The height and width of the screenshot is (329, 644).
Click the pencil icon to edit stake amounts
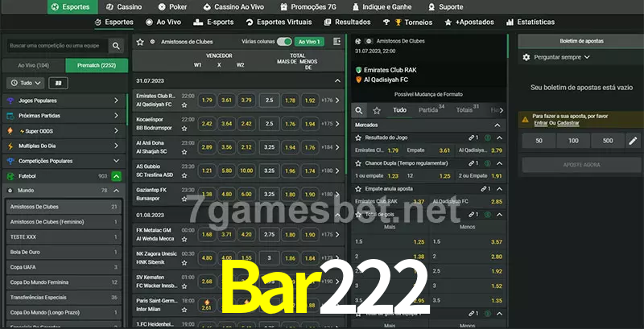pyautogui.click(x=633, y=141)
